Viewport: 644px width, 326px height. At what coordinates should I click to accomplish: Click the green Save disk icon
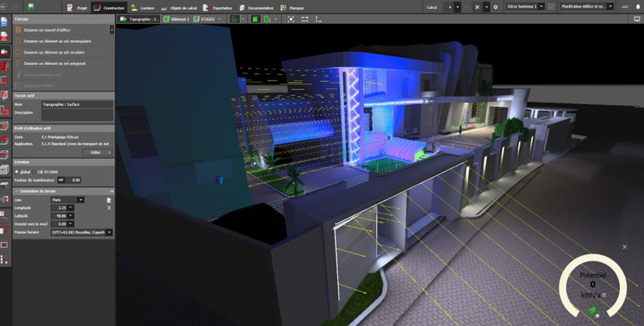pos(31,7)
